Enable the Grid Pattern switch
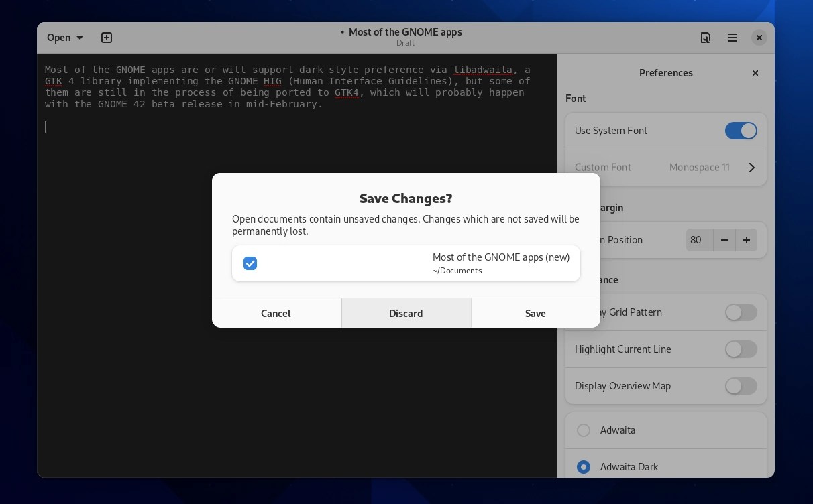Viewport: 813px width, 504px height. pyautogui.click(x=741, y=312)
